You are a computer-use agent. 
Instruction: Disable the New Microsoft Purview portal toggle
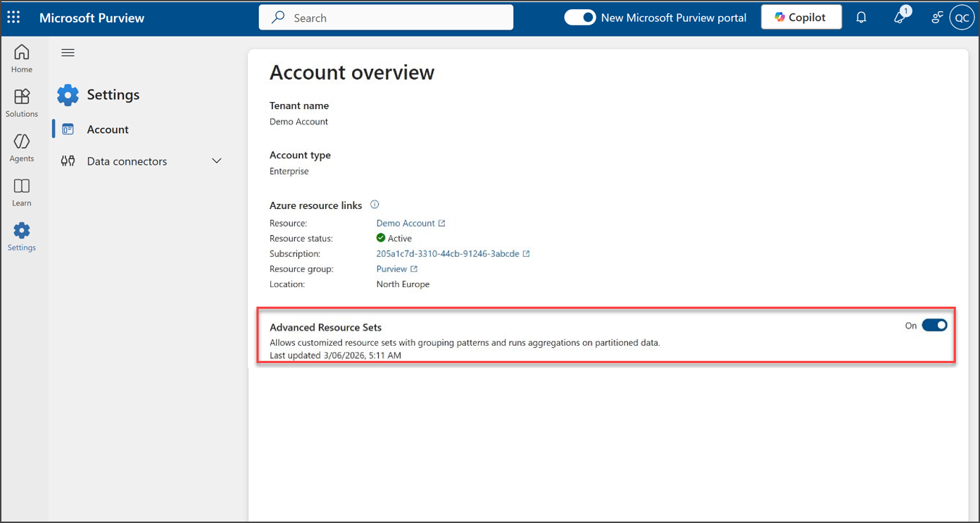(579, 17)
